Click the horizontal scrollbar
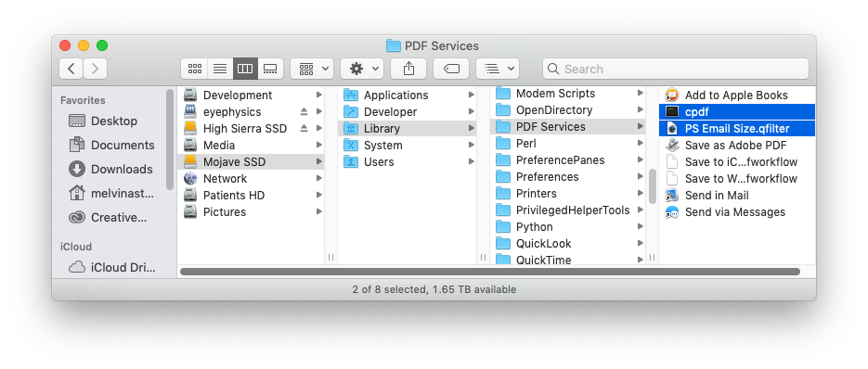 490,272
